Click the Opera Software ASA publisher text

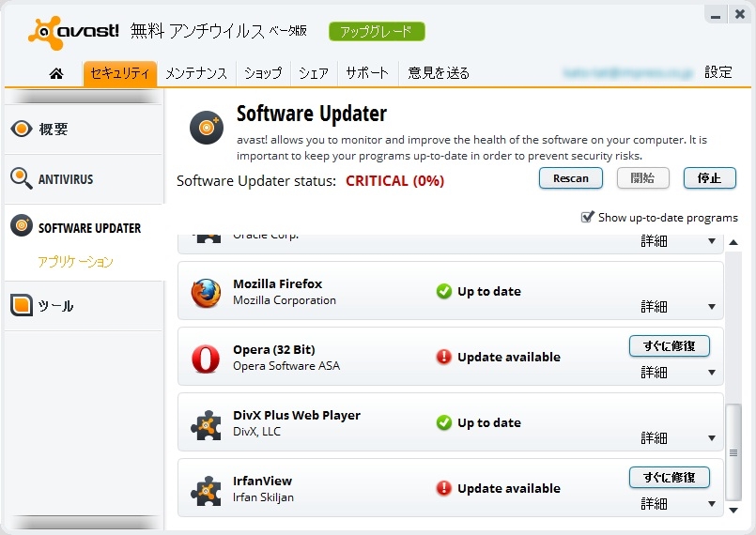(x=286, y=366)
